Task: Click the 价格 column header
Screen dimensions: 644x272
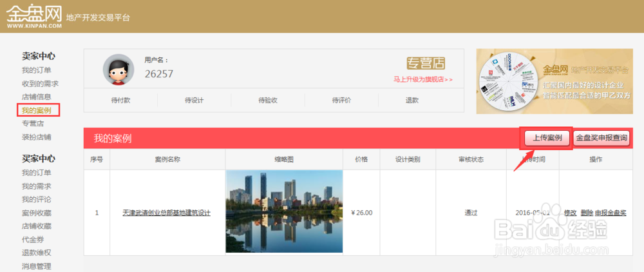Action: pyautogui.click(x=361, y=159)
